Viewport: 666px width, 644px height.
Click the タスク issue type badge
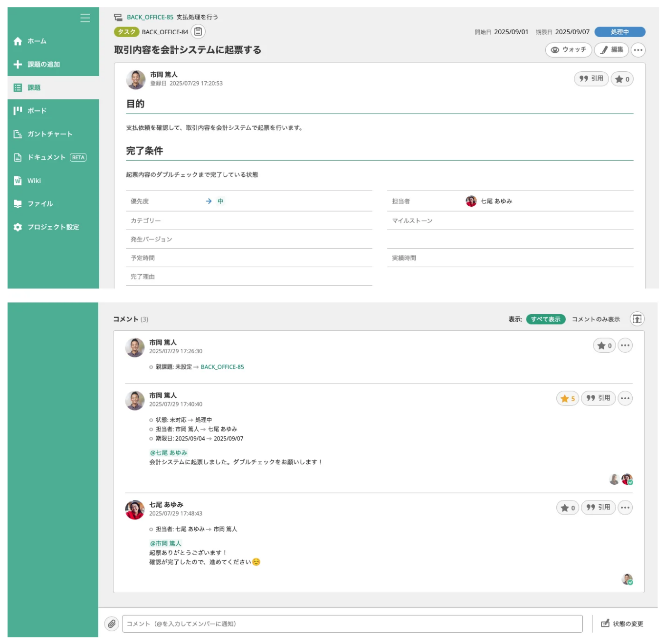(x=126, y=32)
